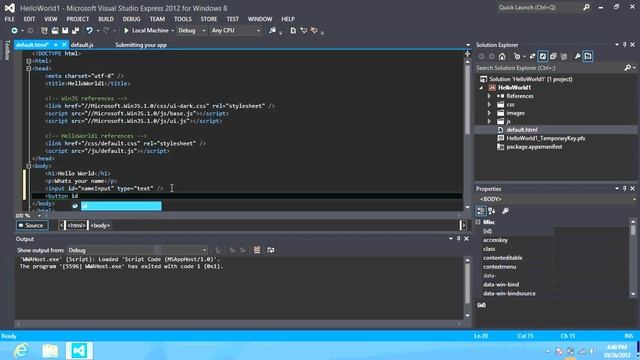This screenshot has height=360, width=640.
Task: Select package.appxmanifest in Solution Explorer
Action: (534, 147)
